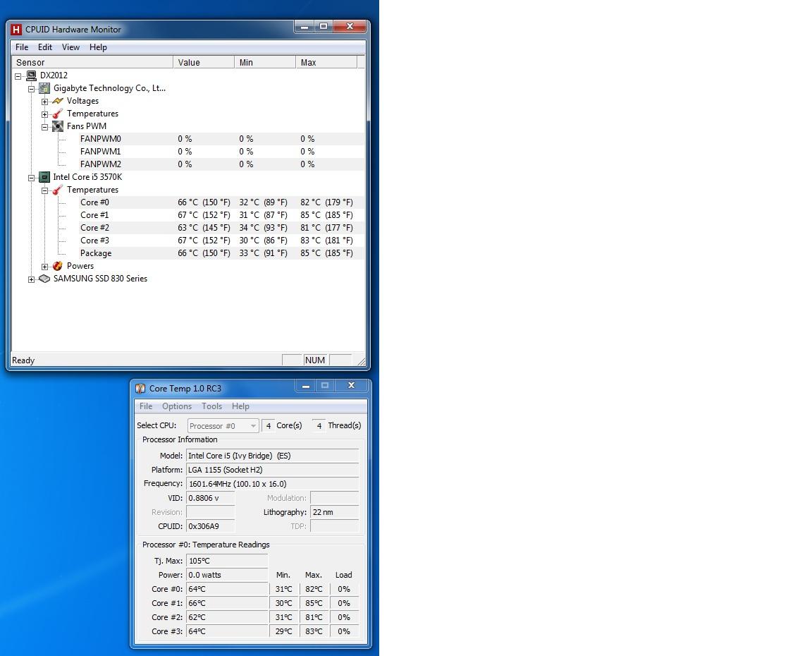Collapse the Gigabyte Technology node
The image size is (812, 656).
31,89
